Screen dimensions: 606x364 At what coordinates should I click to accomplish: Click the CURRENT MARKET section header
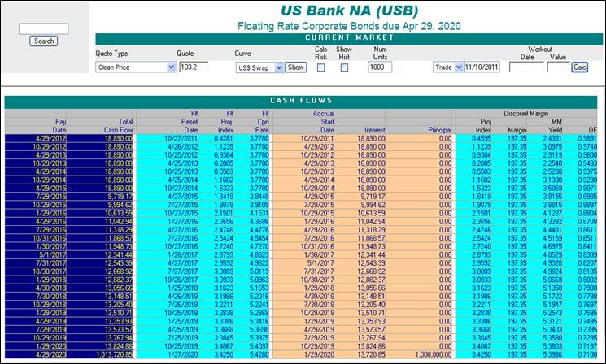point(349,38)
